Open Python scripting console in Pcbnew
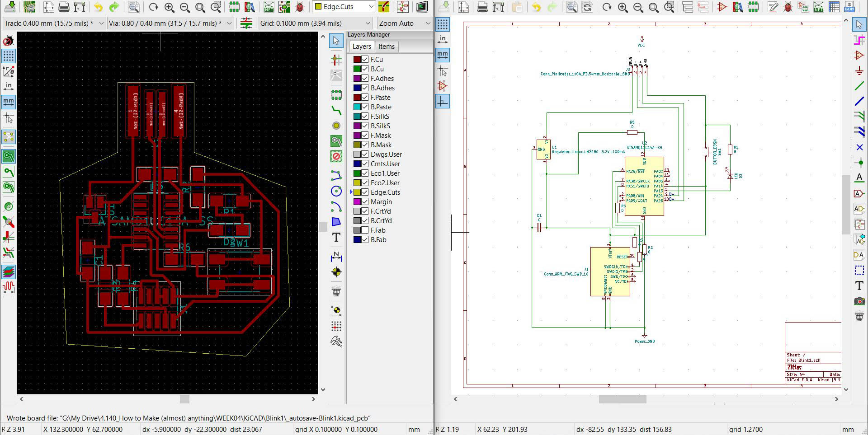 click(x=422, y=6)
